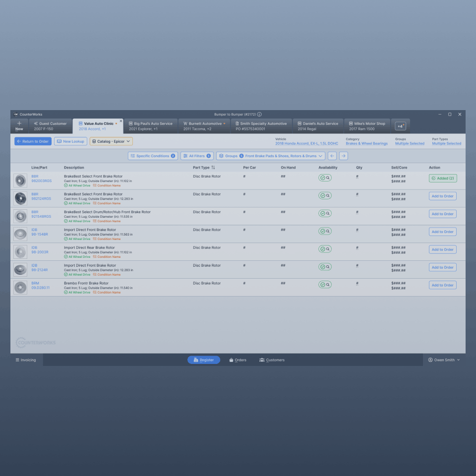Toggle the Specific Conditions filter
Viewport: 476px width, 476px height.
pos(153,156)
